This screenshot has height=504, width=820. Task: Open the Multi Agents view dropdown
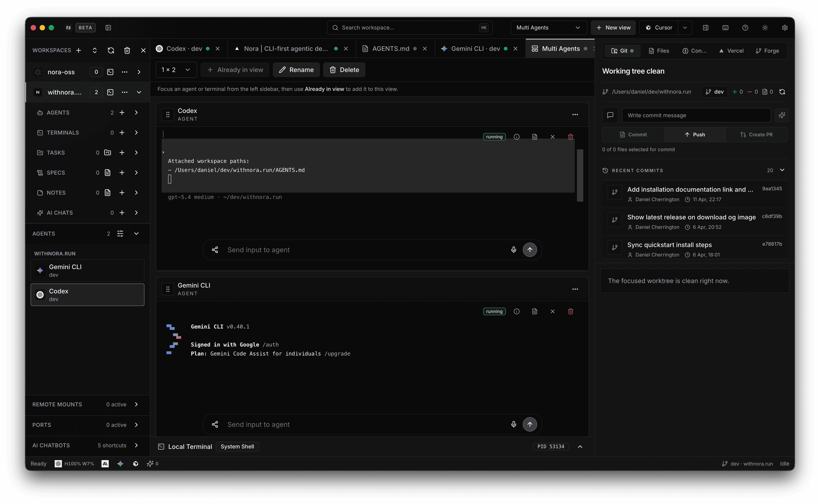point(548,28)
